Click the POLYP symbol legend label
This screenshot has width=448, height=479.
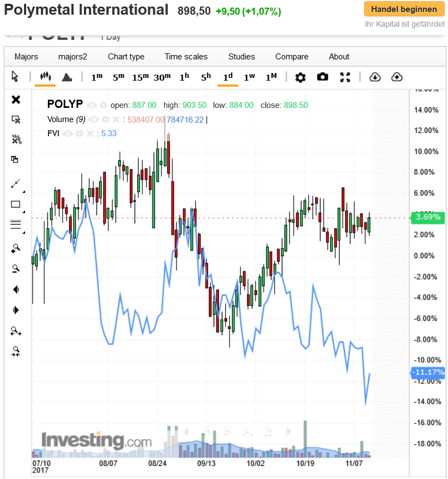(65, 105)
